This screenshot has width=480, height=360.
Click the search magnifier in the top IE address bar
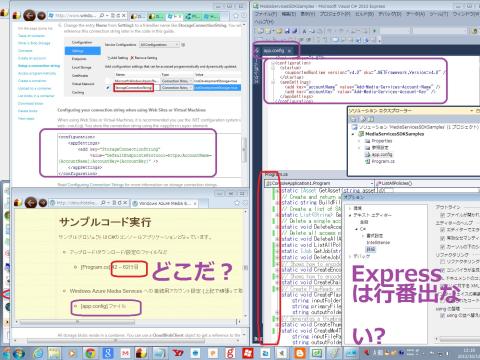[x=101, y=15]
